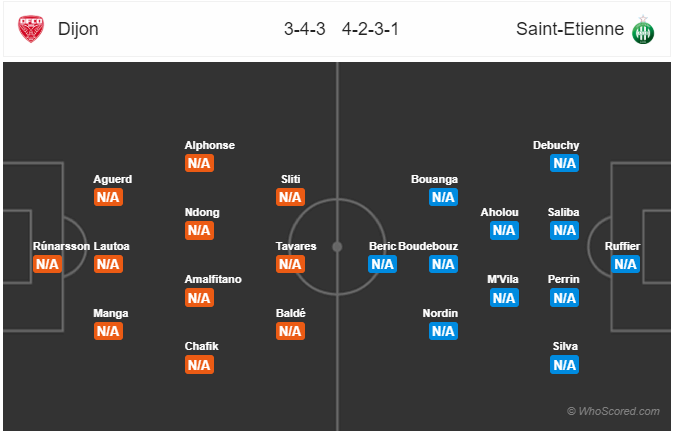
Task: Open the Dijon team name link
Action: (78, 29)
